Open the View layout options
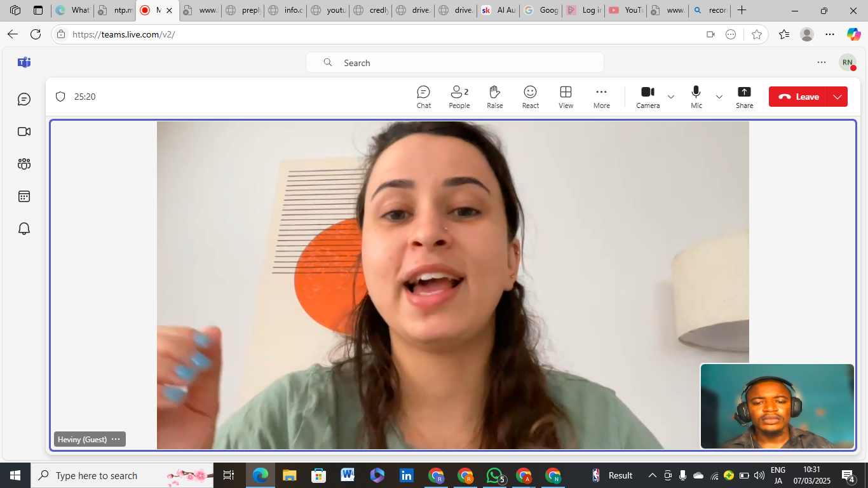Viewport: 868px width, 488px height. click(x=566, y=97)
